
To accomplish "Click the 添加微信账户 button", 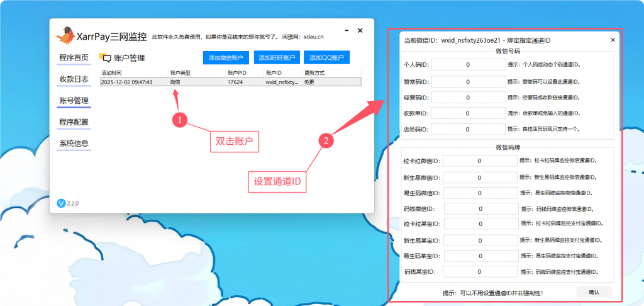I will (x=226, y=58).
